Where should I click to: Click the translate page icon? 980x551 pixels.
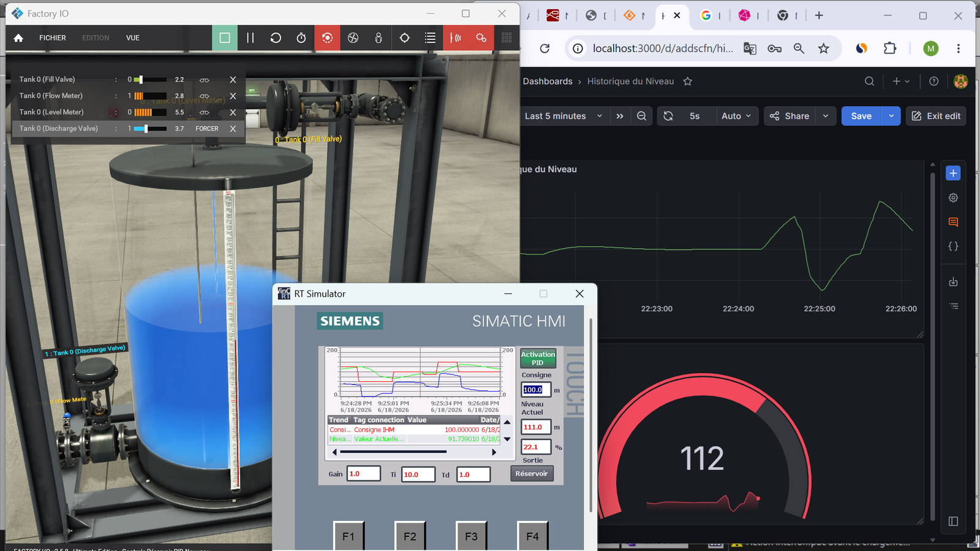tap(750, 48)
